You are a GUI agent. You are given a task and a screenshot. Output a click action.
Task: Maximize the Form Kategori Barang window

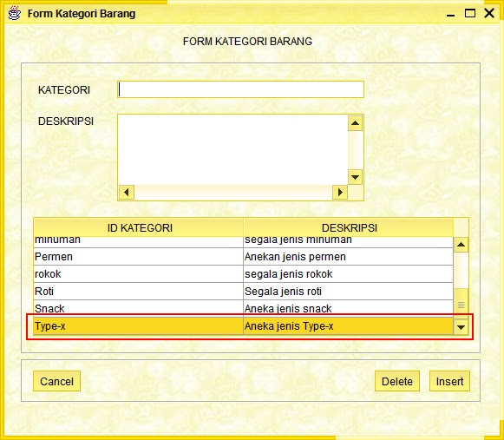[x=470, y=13]
